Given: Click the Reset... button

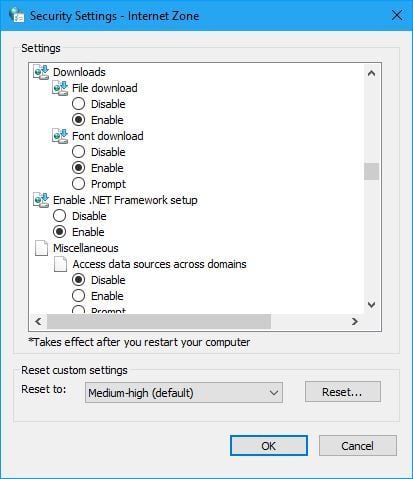Looking at the screenshot, I should click(x=343, y=392).
